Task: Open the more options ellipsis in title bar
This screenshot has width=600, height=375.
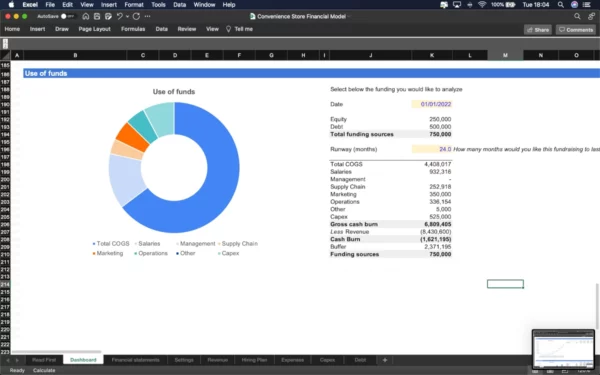Action: (x=147, y=16)
